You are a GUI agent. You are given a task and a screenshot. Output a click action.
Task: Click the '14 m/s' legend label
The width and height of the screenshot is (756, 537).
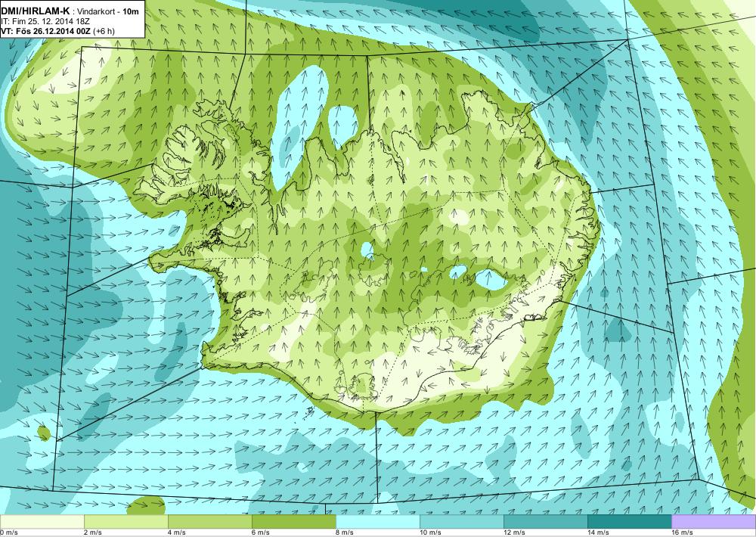tap(598, 532)
